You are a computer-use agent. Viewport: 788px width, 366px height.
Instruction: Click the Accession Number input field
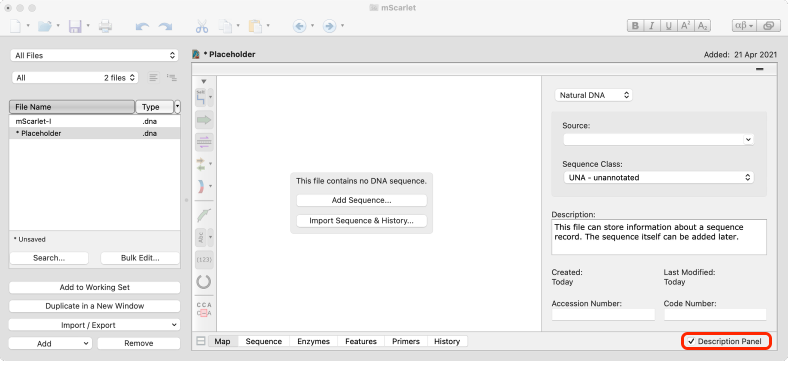click(603, 315)
